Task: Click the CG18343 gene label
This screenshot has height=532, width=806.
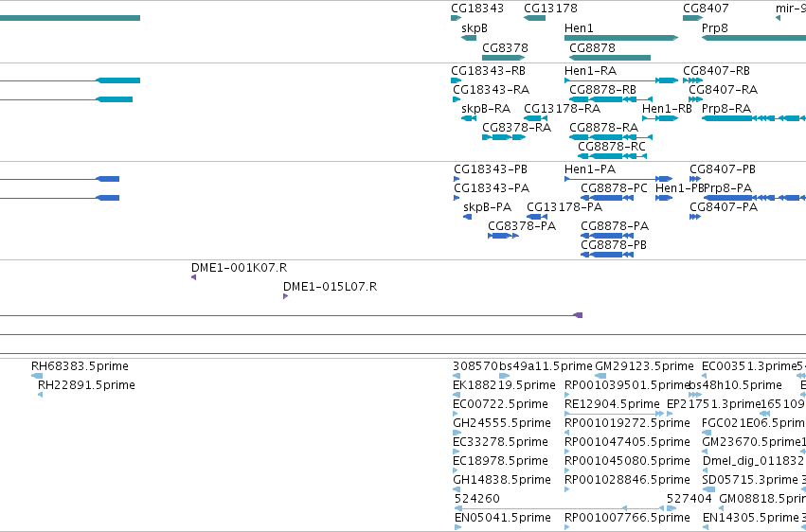Action: [x=477, y=9]
